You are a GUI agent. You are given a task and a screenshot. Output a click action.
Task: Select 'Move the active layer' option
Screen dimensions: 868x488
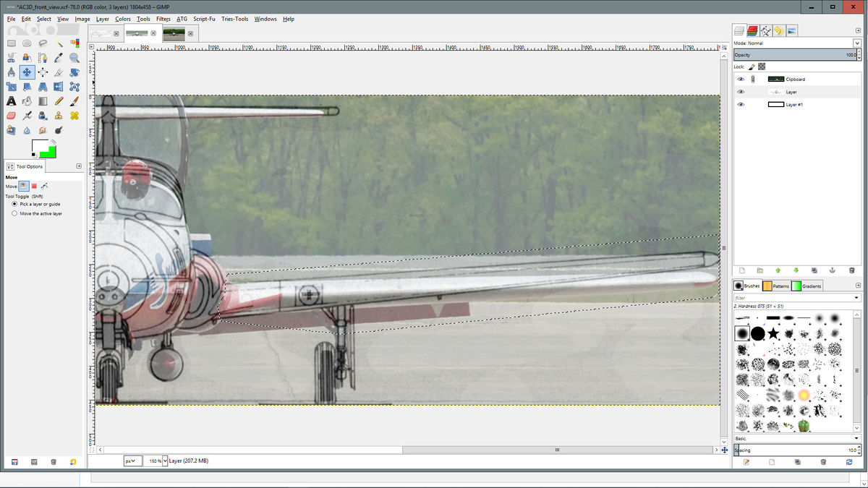(x=14, y=213)
